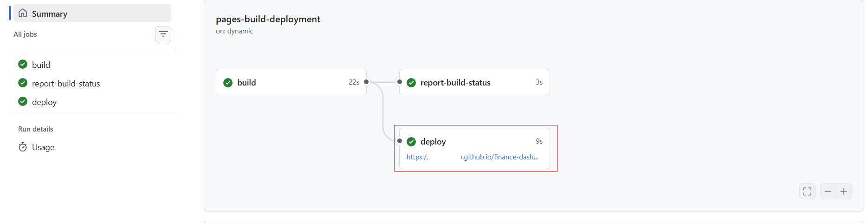868x224 pixels.
Task: Click the 'on: dynamic' trigger text
Action: (234, 31)
